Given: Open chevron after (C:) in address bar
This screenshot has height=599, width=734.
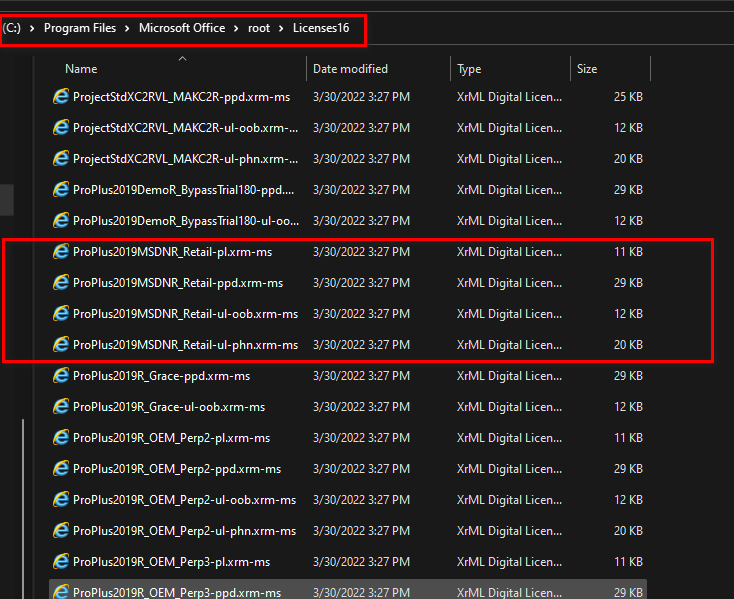Looking at the screenshot, I should coord(32,29).
